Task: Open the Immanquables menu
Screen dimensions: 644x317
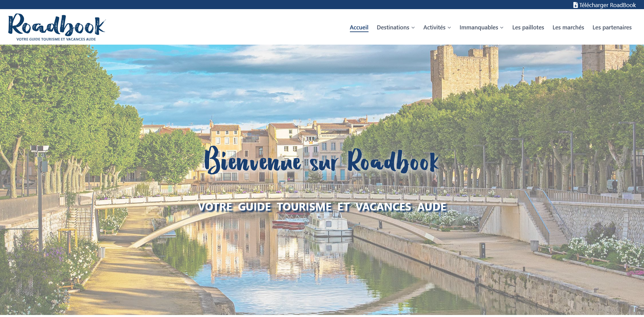Action: (x=479, y=27)
